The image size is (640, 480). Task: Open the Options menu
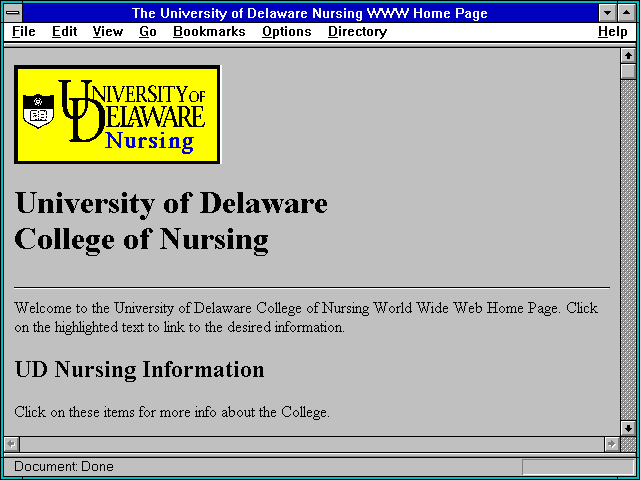(287, 32)
